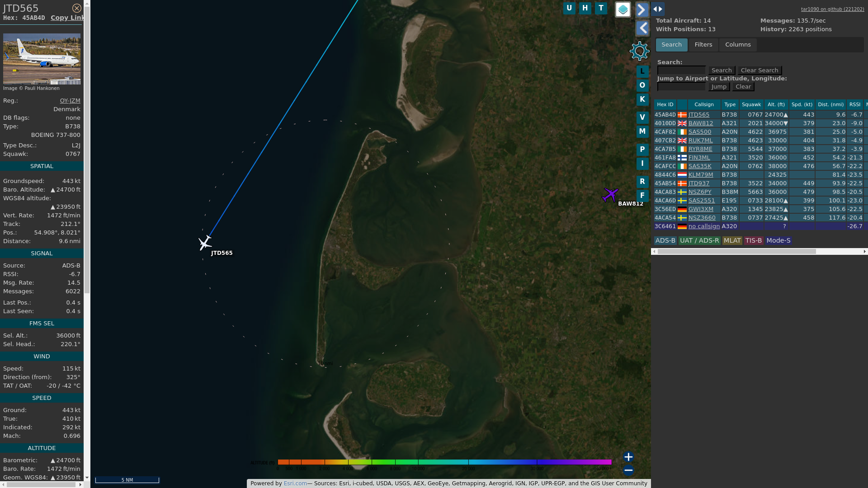Click the zoom in plus icon
This screenshot has height=488, width=868.
tap(628, 457)
